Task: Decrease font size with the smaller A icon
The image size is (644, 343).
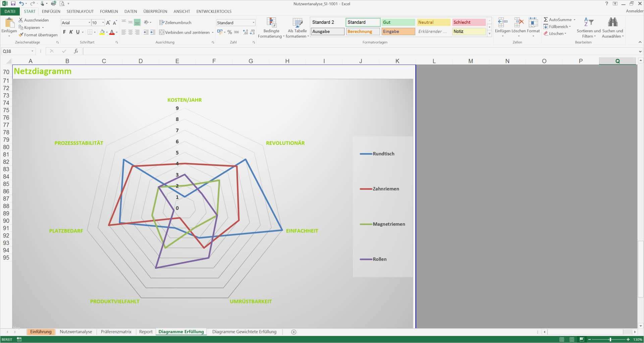Action: coord(115,23)
